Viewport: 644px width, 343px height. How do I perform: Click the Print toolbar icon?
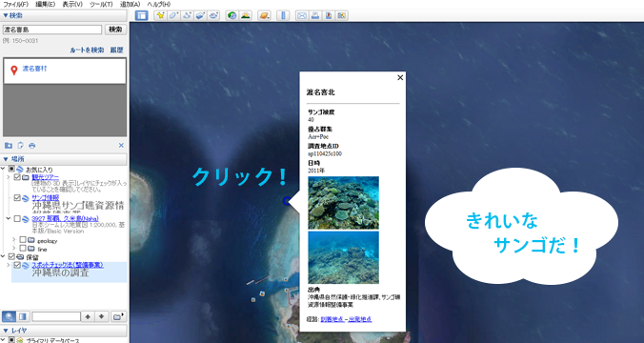tap(315, 15)
